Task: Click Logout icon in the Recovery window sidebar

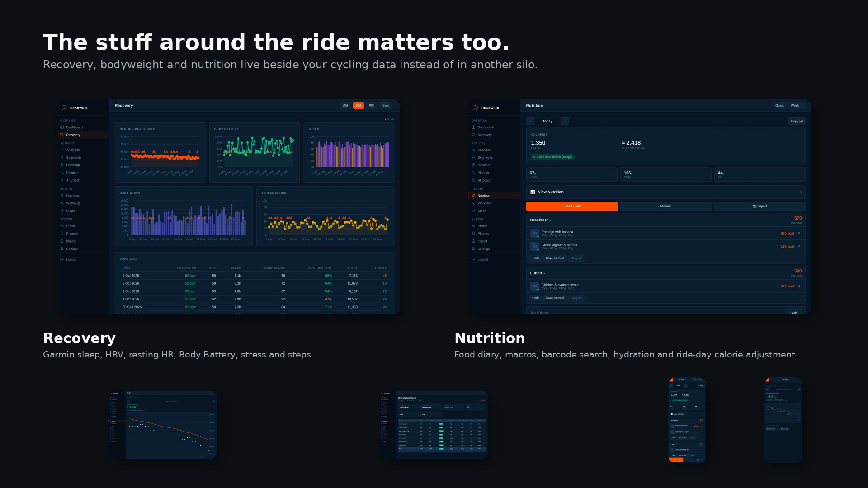Action: click(x=62, y=260)
